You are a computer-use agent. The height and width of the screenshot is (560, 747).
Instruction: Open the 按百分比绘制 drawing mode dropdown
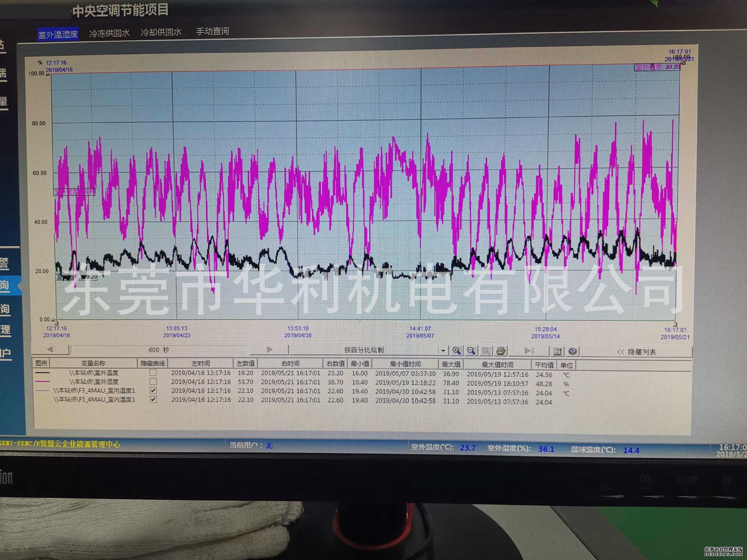click(443, 350)
